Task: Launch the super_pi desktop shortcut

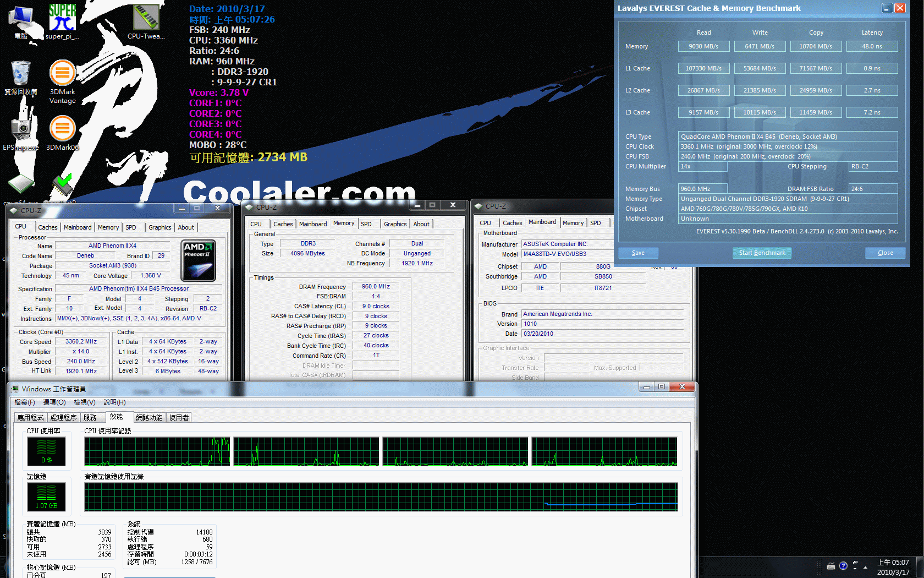Action: 62,22
